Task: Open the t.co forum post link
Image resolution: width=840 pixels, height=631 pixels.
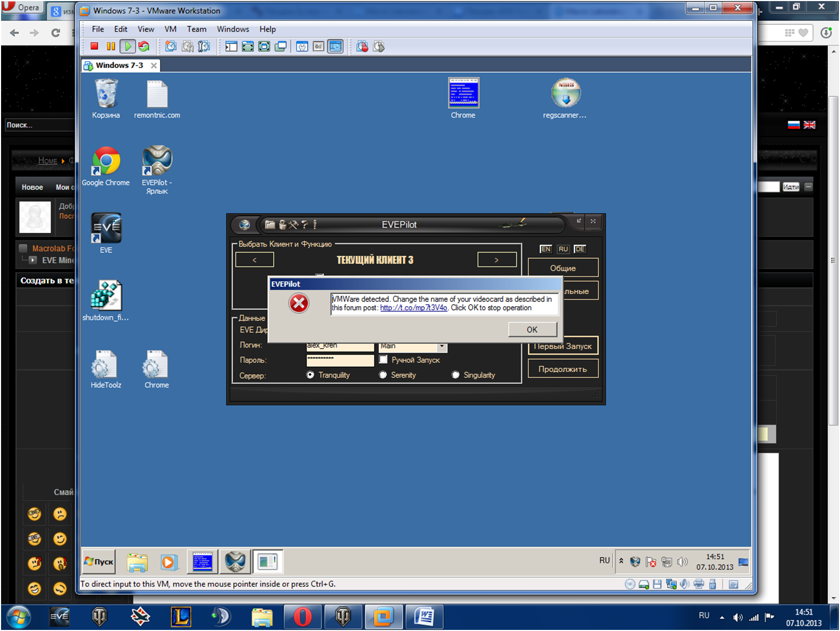Action: (413, 308)
